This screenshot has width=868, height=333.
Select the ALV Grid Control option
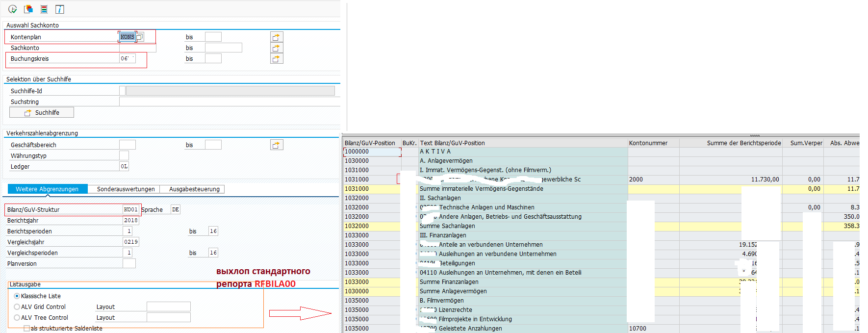click(x=17, y=307)
